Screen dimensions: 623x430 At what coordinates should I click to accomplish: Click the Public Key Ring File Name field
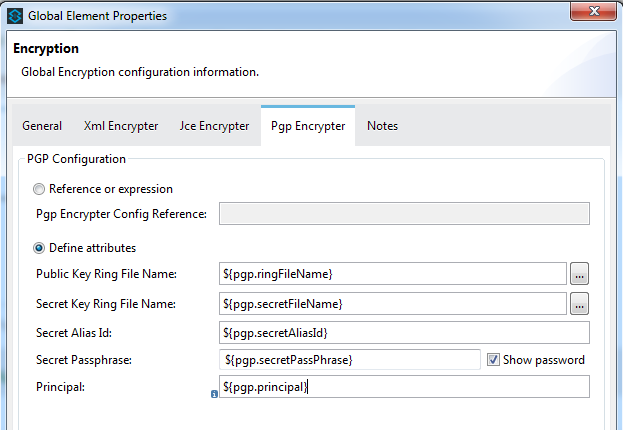tap(393, 273)
